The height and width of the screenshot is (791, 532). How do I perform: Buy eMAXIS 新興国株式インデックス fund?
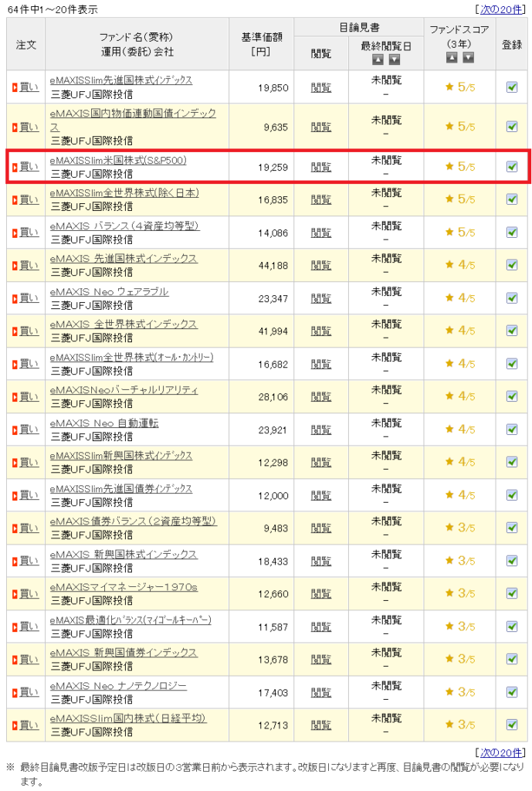coord(29,561)
